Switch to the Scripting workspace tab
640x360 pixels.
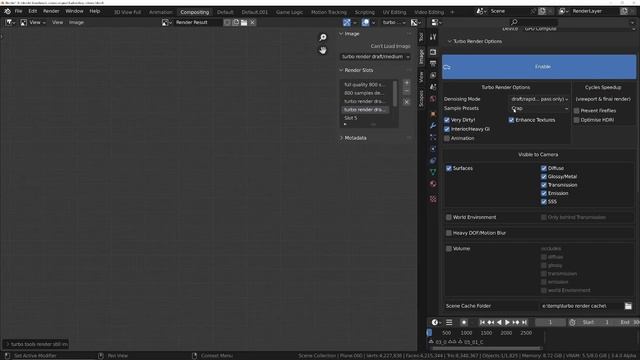point(364,12)
